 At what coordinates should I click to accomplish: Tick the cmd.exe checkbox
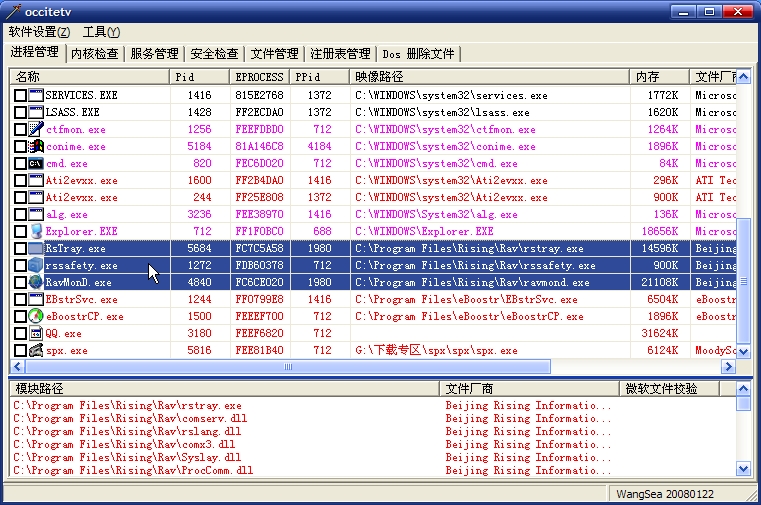pos(20,163)
